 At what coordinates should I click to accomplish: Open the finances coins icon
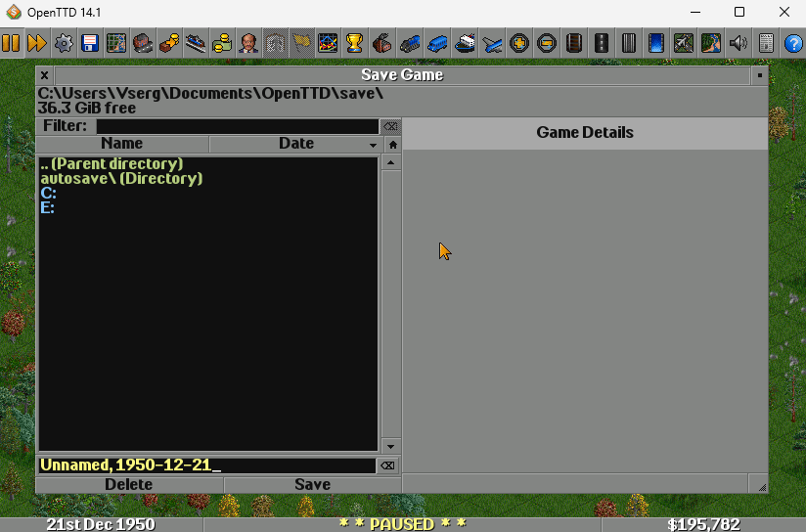[222, 43]
